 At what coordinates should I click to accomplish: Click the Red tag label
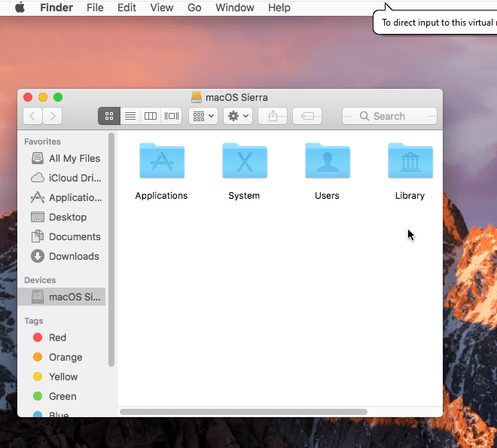[x=57, y=338]
